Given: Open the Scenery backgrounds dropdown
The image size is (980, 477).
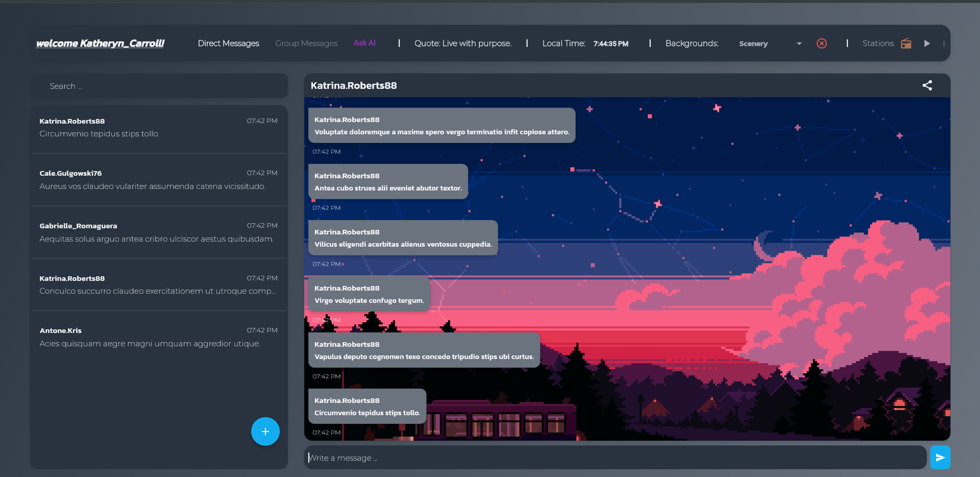Looking at the screenshot, I should (x=770, y=44).
